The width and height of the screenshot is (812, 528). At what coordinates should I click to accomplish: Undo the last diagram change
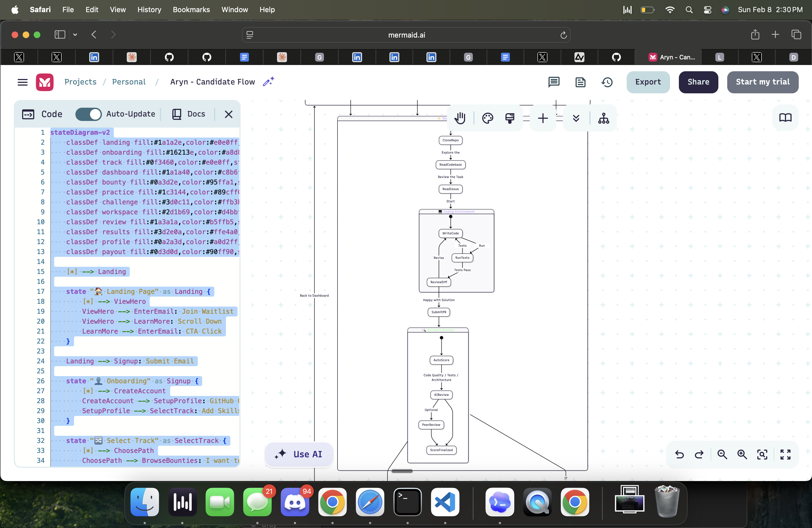pyautogui.click(x=679, y=454)
